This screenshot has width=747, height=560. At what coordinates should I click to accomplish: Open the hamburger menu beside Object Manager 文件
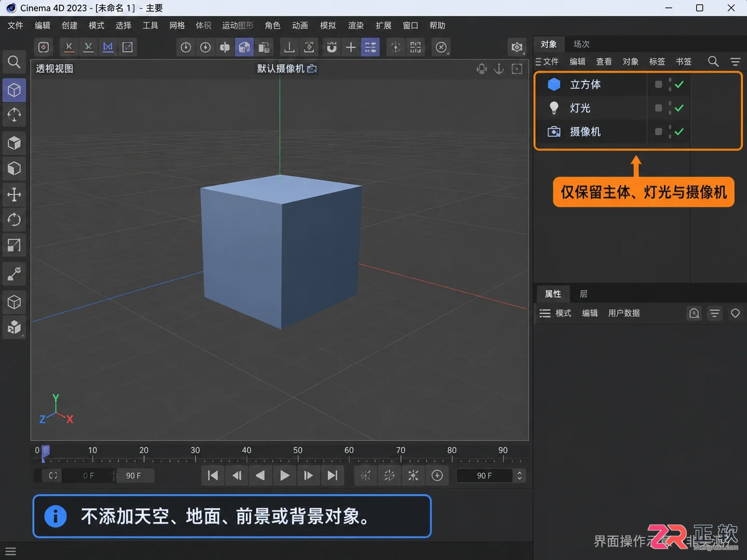pyautogui.click(x=538, y=62)
